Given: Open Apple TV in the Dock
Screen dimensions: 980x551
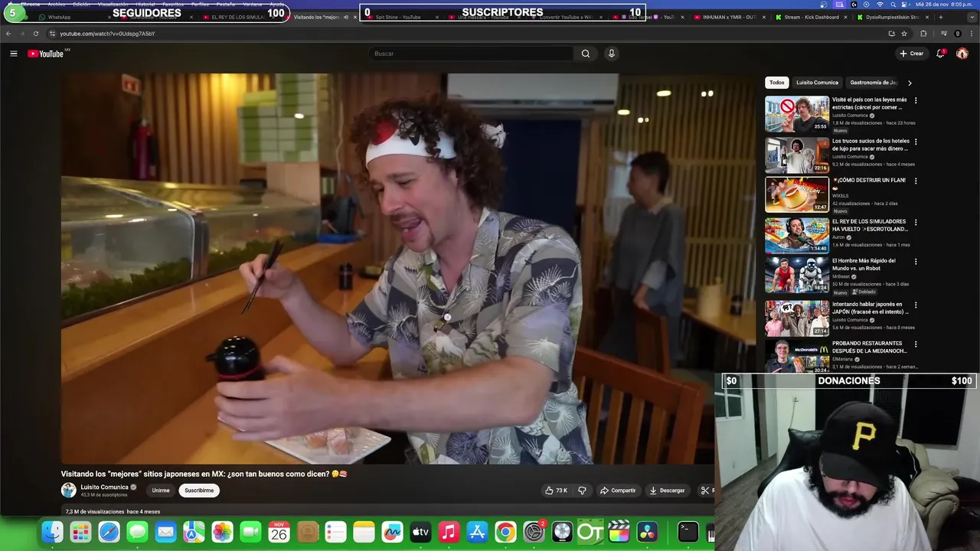Looking at the screenshot, I should (x=420, y=532).
